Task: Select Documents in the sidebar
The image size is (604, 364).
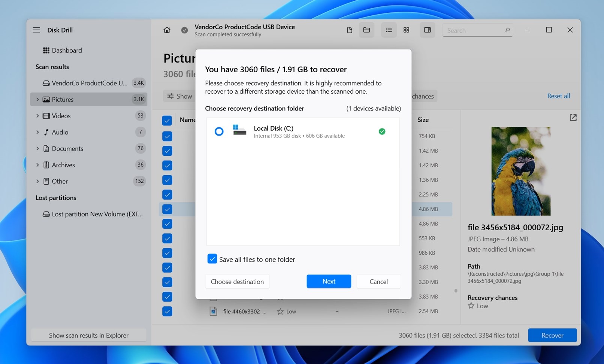Action: pyautogui.click(x=89, y=149)
